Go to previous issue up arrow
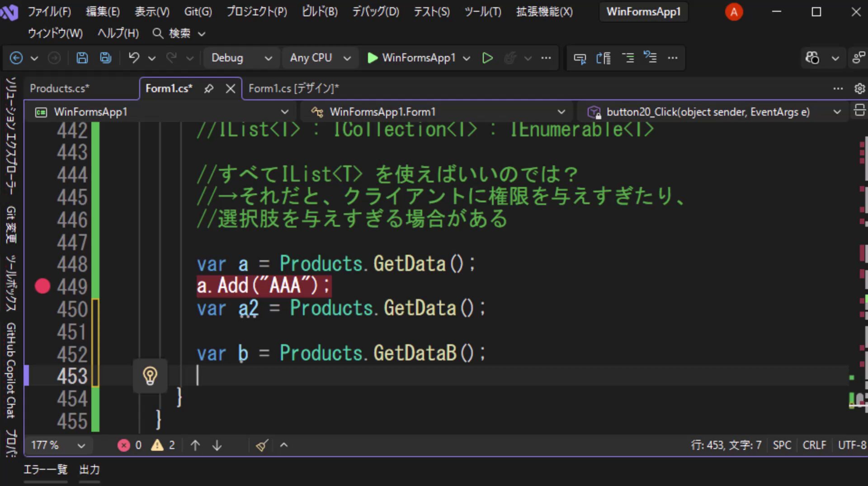Image resolution: width=868 pixels, height=486 pixels. point(195,445)
